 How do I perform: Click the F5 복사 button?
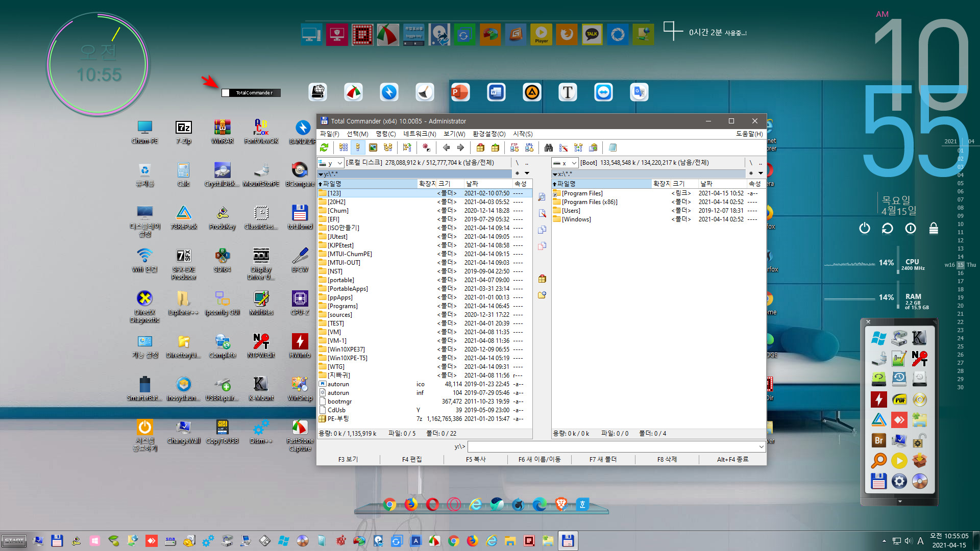pos(476,459)
